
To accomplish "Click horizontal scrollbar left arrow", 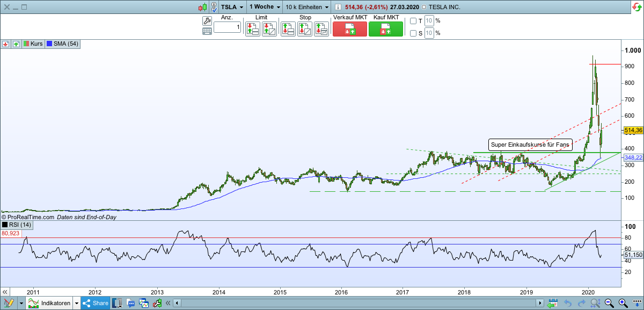I will (x=177, y=303).
